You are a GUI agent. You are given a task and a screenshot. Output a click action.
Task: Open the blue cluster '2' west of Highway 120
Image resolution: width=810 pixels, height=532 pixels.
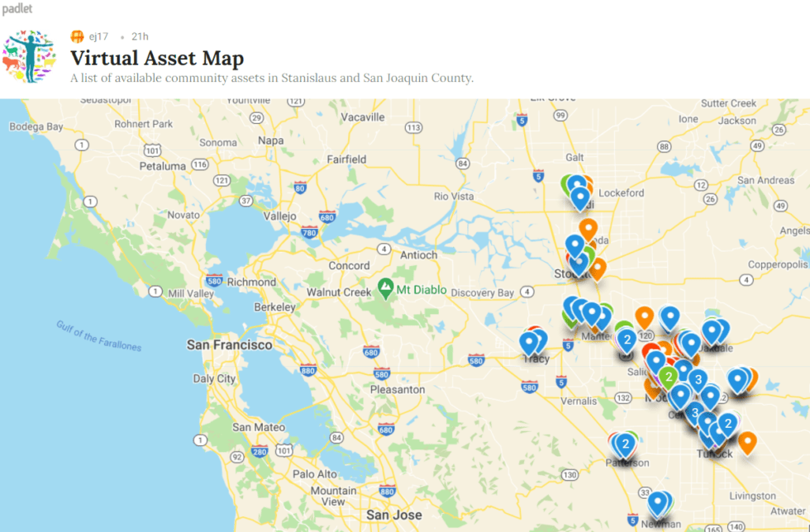click(627, 339)
